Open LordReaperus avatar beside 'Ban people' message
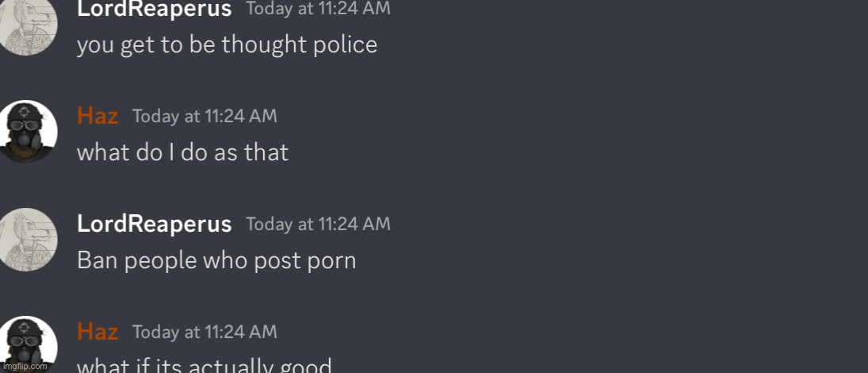Screen dimensions: 868x373 pyautogui.click(x=26, y=240)
